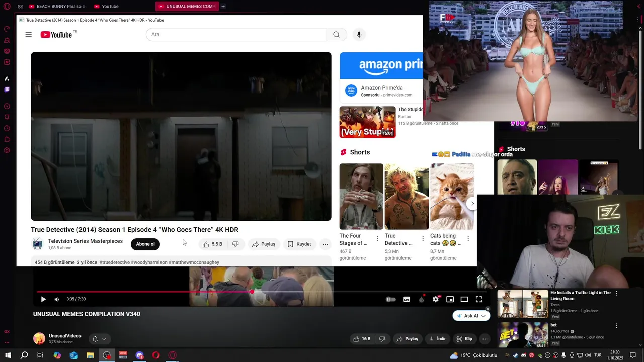The image size is (644, 362).
Task: Toggle system volume tray icon
Action: tap(587, 355)
